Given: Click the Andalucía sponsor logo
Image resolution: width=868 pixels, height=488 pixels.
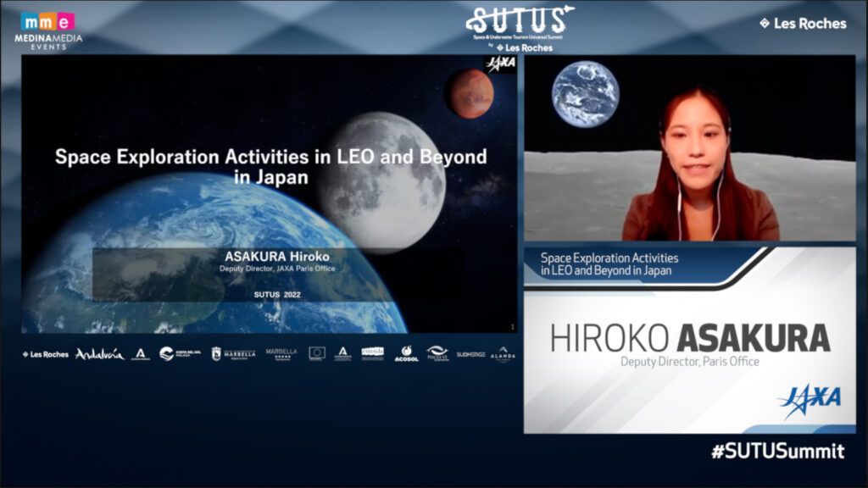Looking at the screenshot, I should (100, 354).
